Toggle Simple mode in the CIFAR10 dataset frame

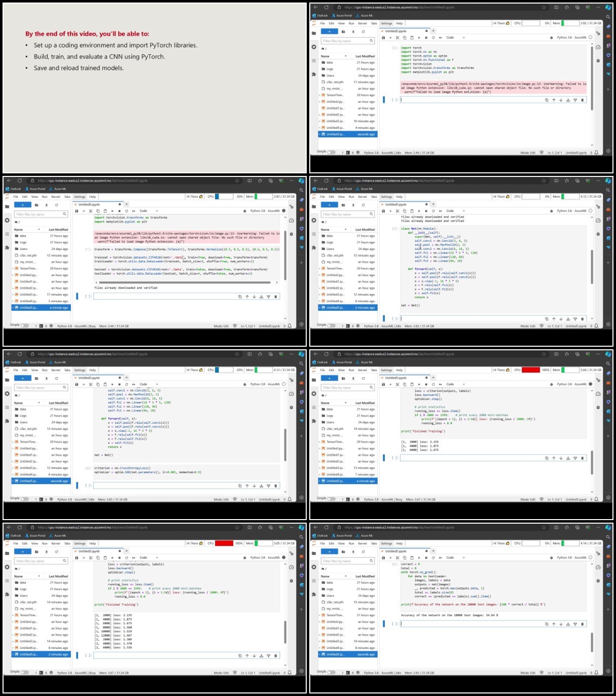(x=25, y=325)
